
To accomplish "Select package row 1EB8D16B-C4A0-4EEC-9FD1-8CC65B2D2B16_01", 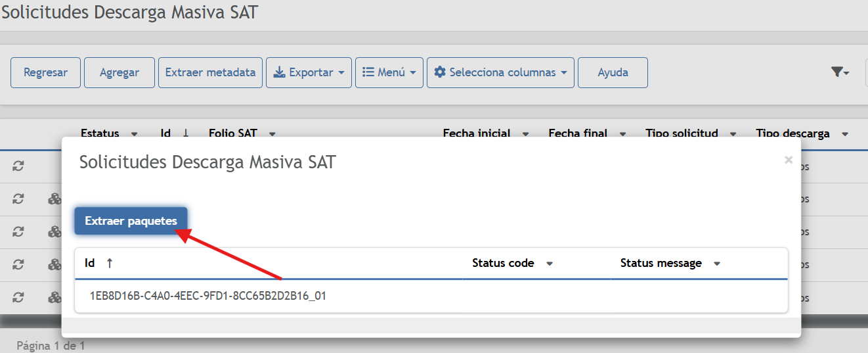I will pos(431,296).
